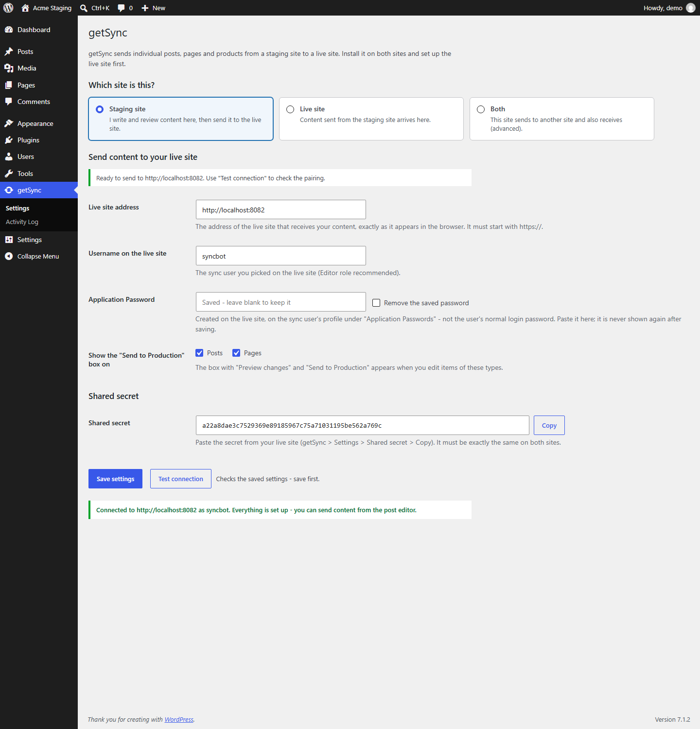
Task: Open the Tools menu item
Action: click(x=39, y=174)
